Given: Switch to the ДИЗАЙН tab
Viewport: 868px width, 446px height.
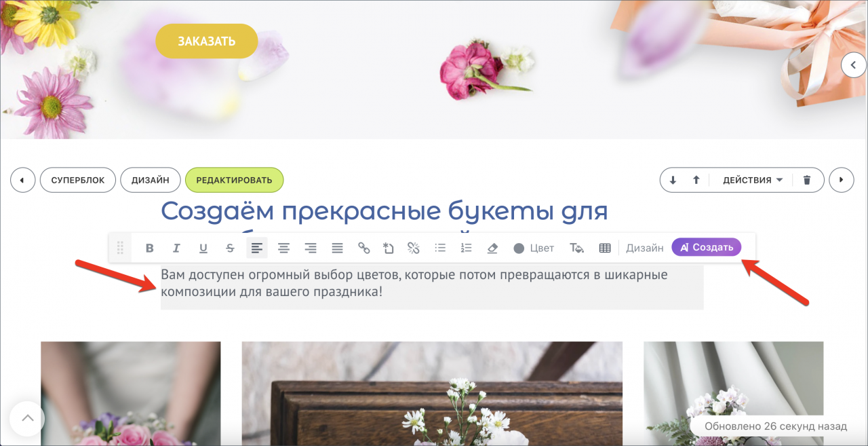Looking at the screenshot, I should [151, 180].
